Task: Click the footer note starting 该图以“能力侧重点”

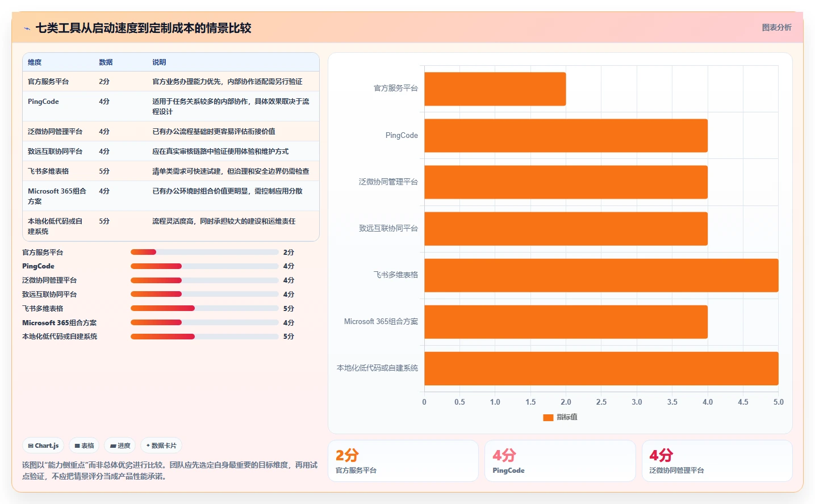Action: [170, 471]
